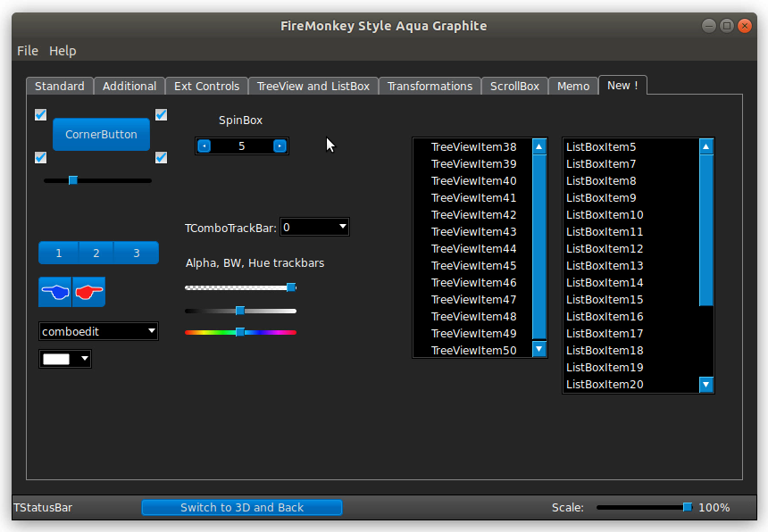Increase SpinBox value with right arrow
Image resolution: width=768 pixels, height=532 pixels.
click(x=280, y=145)
